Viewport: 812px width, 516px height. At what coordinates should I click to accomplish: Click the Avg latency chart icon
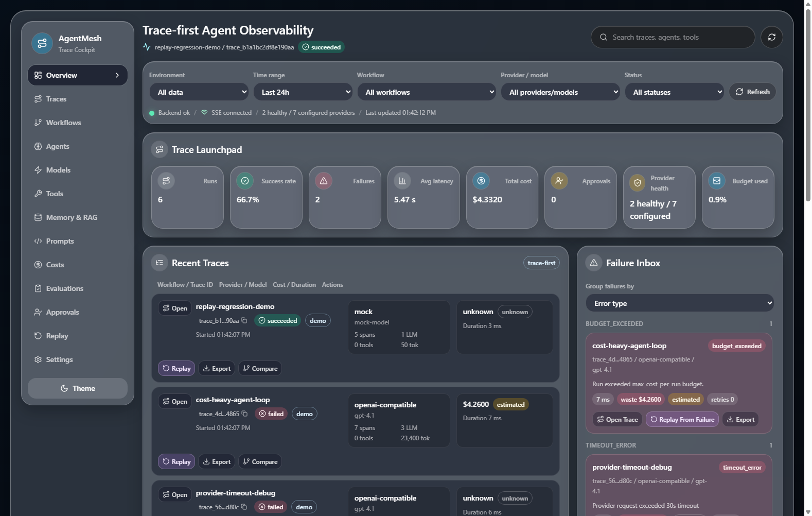[x=402, y=181]
